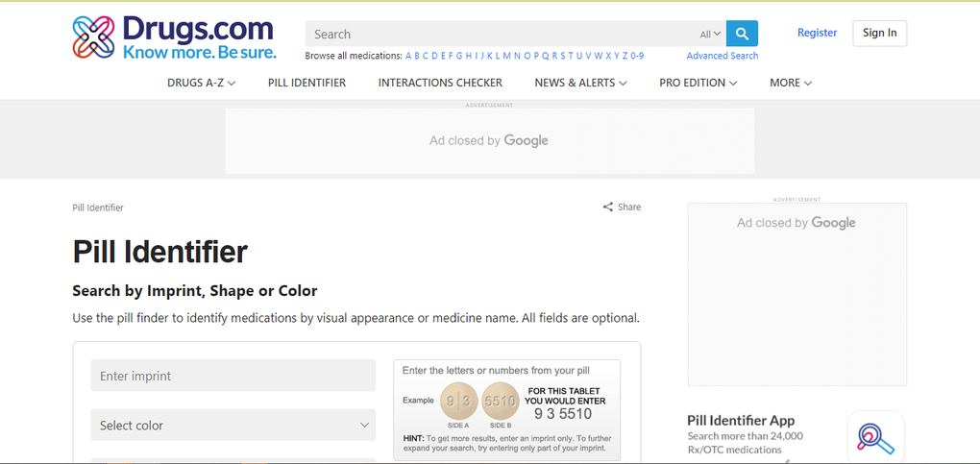Expand the More menu
Image resolution: width=980 pixels, height=464 pixels.
tap(791, 83)
